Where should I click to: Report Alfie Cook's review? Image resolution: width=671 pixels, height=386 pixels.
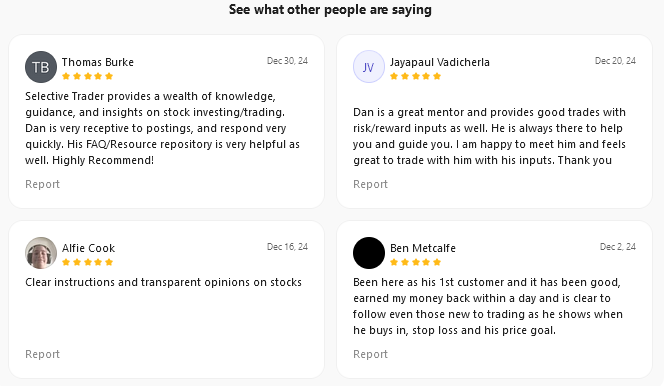click(x=42, y=354)
